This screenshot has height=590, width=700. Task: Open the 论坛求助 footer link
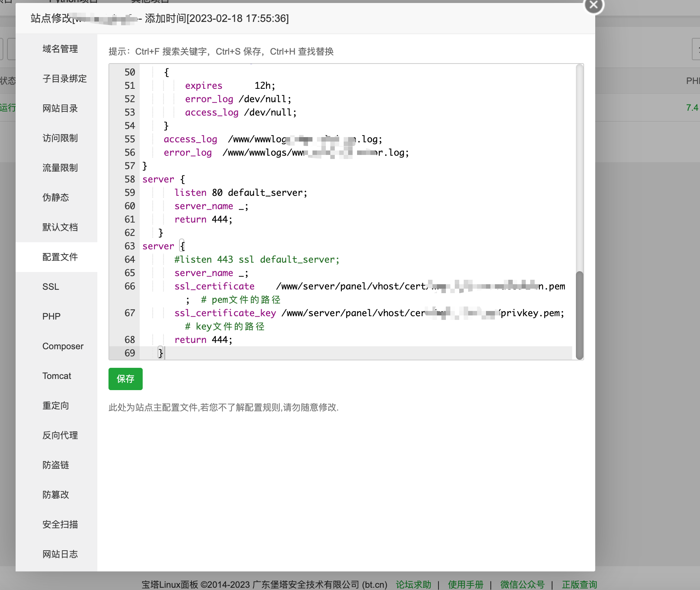(414, 584)
